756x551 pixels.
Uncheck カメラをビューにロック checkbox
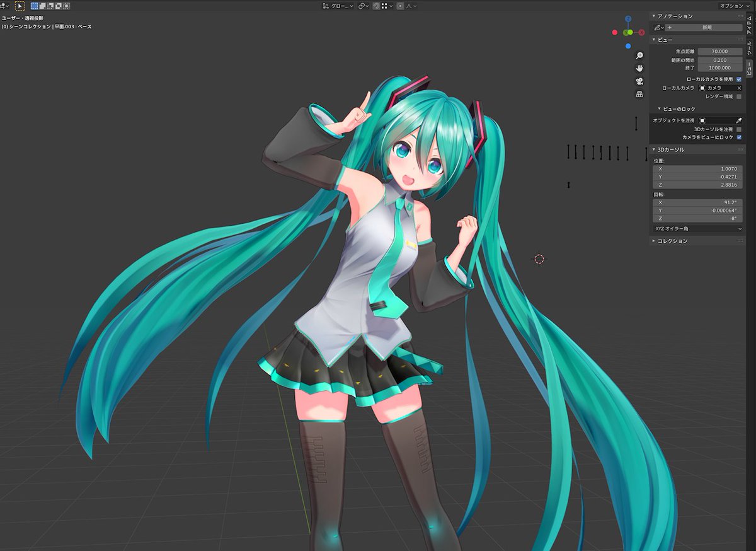738,137
